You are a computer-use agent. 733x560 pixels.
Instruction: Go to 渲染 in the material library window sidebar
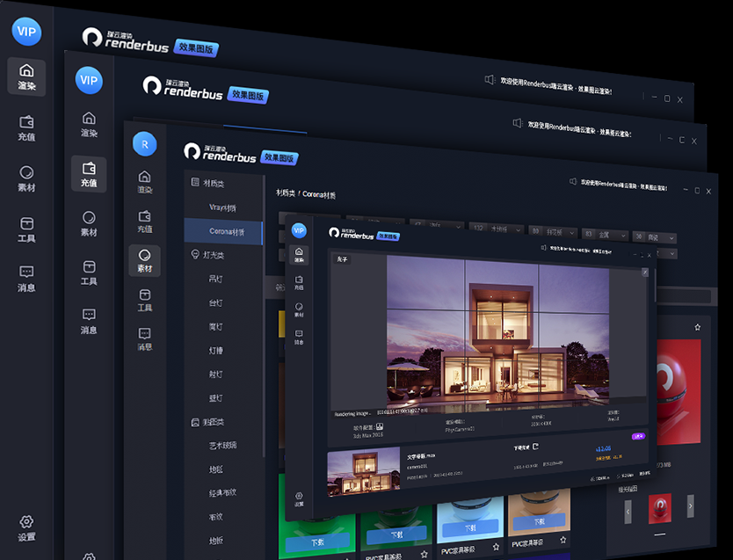click(x=145, y=182)
